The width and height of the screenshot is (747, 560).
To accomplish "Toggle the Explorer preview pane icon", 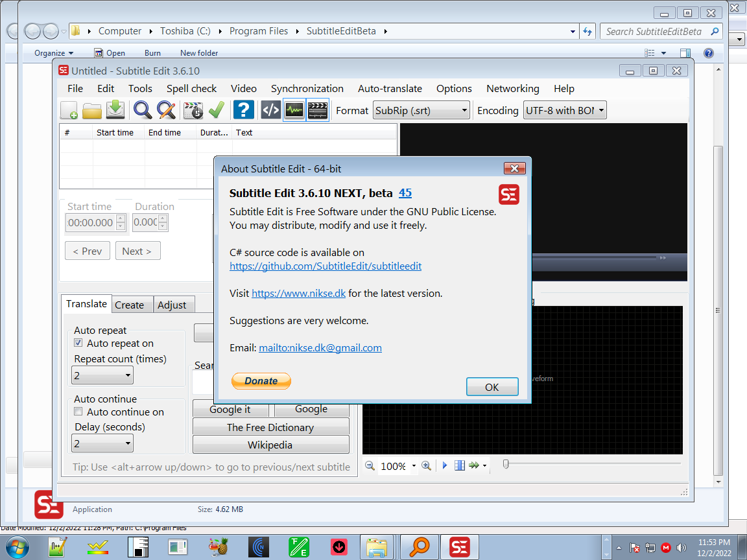I will pos(685,53).
